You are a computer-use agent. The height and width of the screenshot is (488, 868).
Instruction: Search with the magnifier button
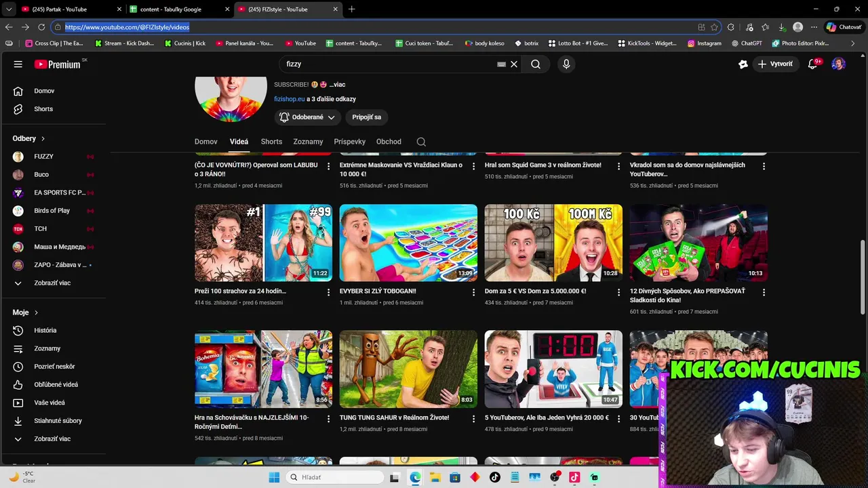536,64
